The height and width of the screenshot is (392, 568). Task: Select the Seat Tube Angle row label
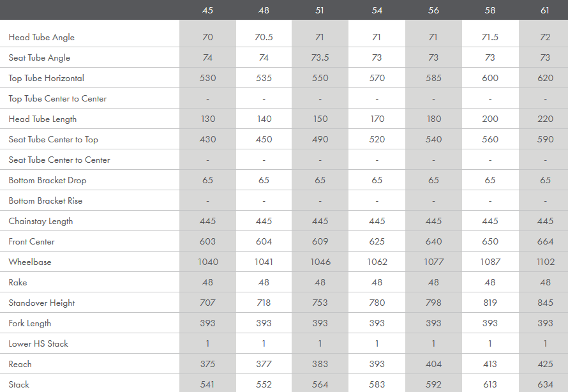click(40, 58)
